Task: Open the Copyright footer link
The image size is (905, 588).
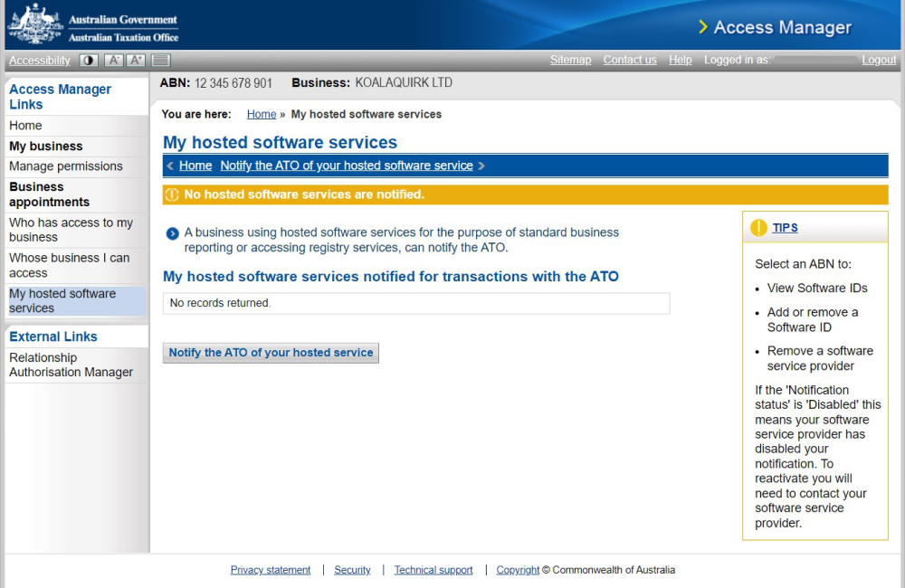Action: point(518,570)
